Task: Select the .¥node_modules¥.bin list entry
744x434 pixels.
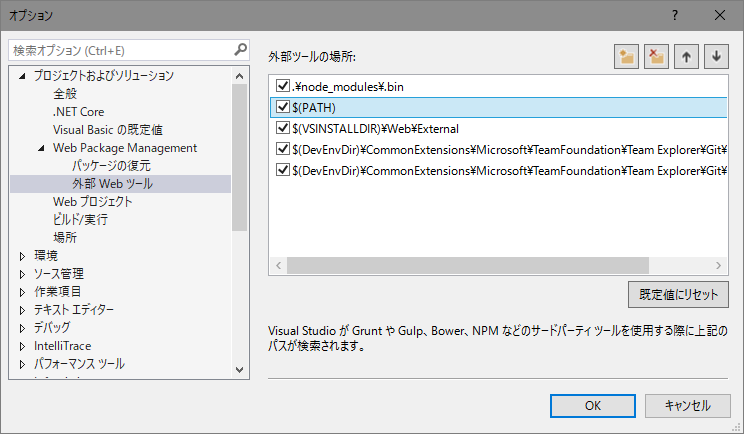Action: tap(348, 87)
